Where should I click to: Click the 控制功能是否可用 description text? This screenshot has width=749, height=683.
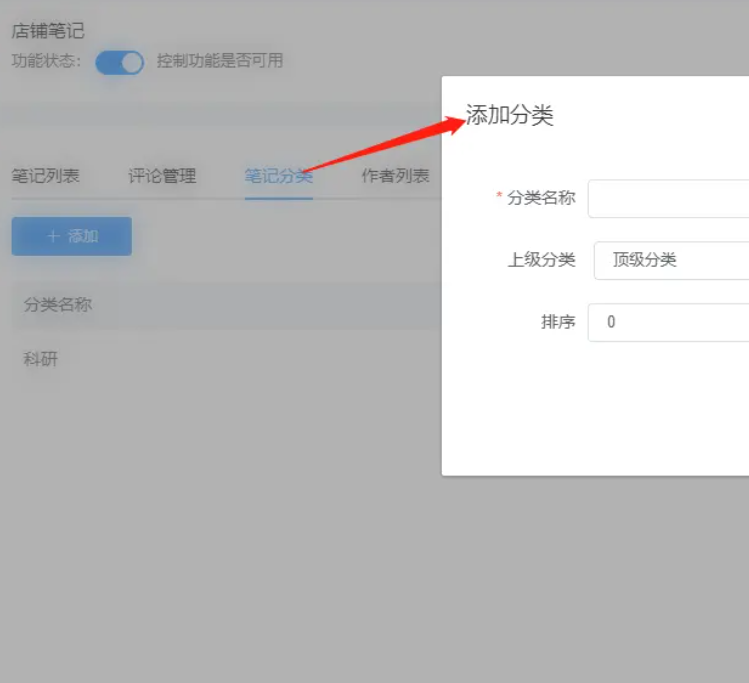(x=220, y=61)
